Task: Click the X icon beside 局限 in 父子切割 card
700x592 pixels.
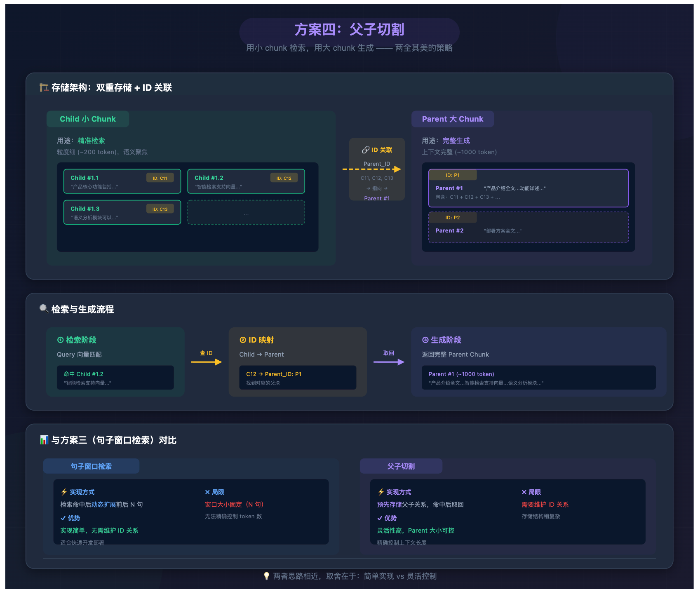Action: coord(524,492)
